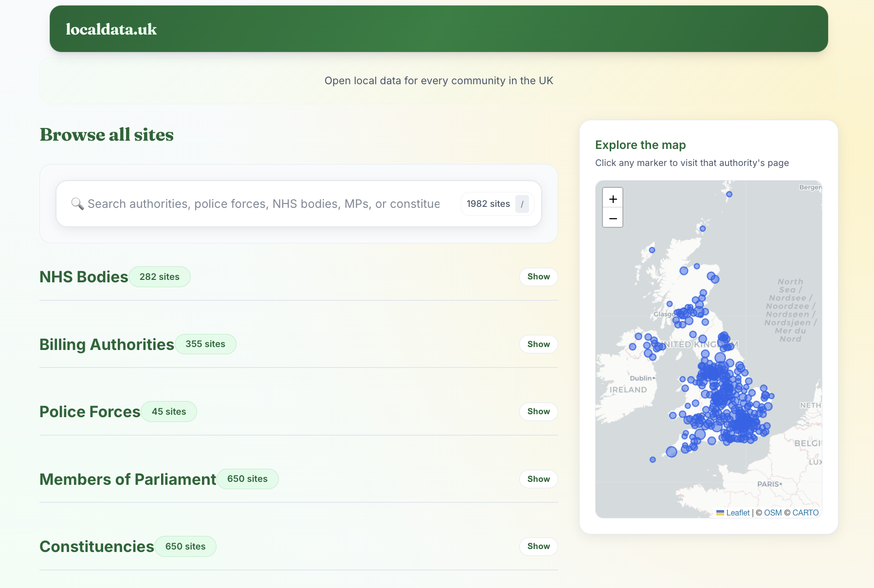Zoom in on the map with plus icon
This screenshot has height=588, width=874.
click(613, 198)
